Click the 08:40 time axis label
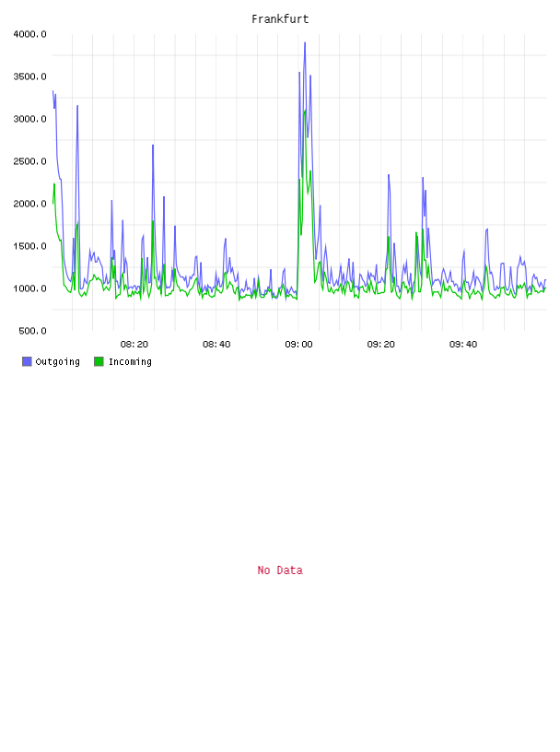 pyautogui.click(x=216, y=345)
